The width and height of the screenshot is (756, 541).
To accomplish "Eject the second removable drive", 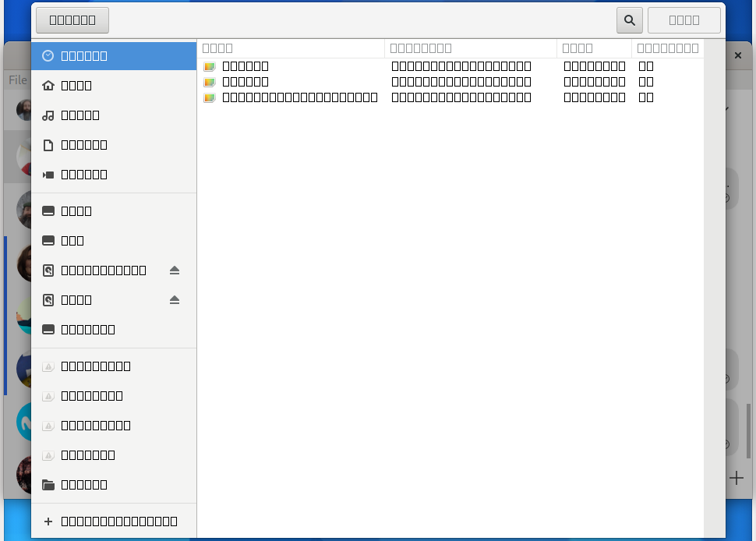I will pos(175,299).
